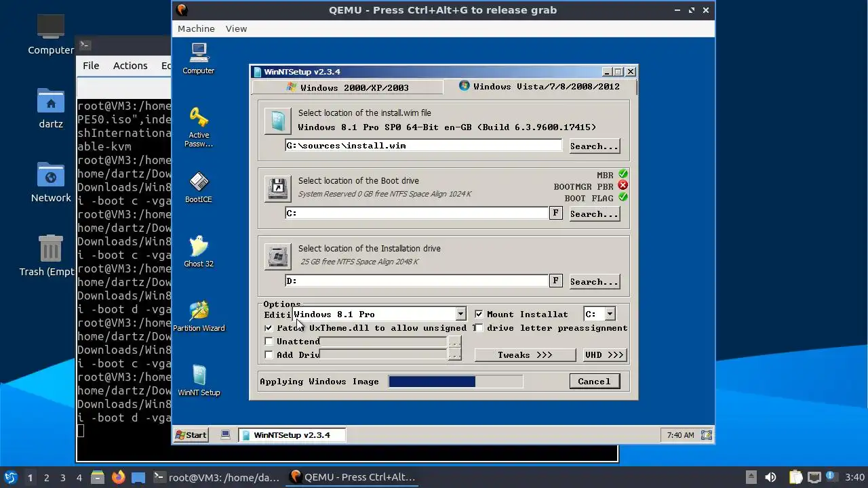Screen dimensions: 868x488
Task: Select terminal root@VM3 taskbar entry
Action: pos(216,477)
